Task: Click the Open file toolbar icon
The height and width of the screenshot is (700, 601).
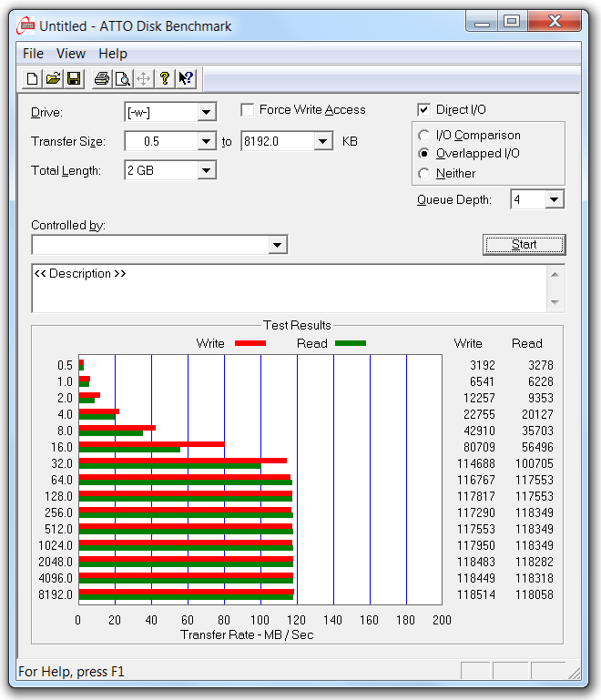Action: (x=53, y=78)
